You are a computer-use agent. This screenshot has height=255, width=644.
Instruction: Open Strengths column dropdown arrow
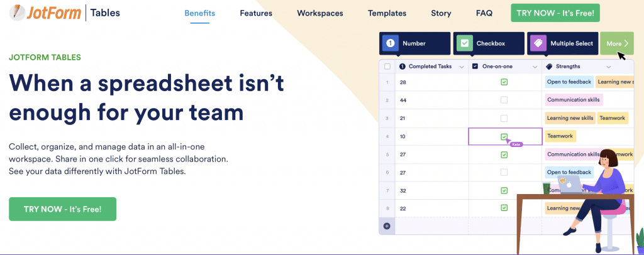(x=608, y=67)
